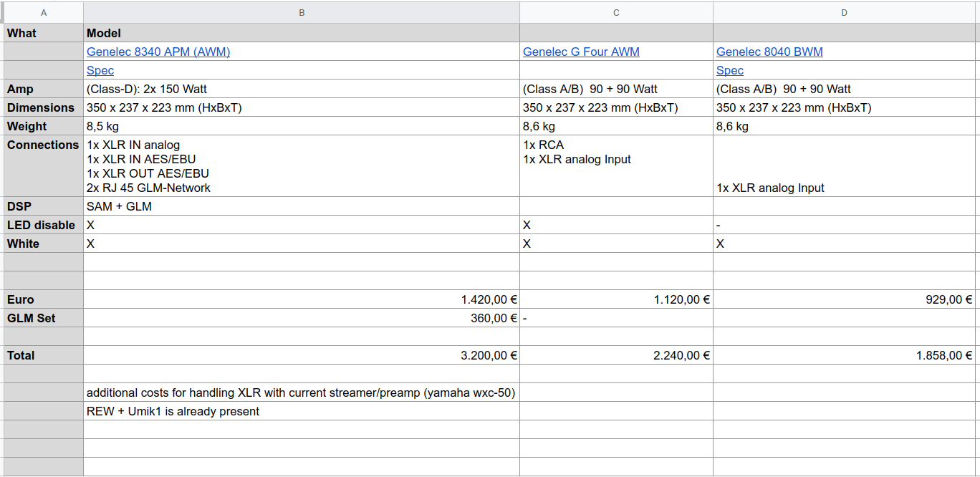The image size is (980, 477).
Task: Select the LED disable X for 8340 APM
Action: pos(302,225)
